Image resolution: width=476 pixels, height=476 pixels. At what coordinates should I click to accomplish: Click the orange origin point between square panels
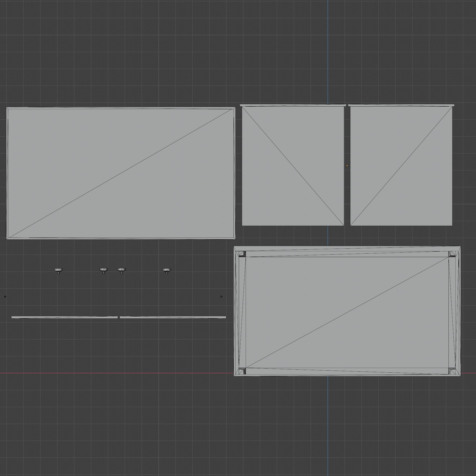point(347,165)
